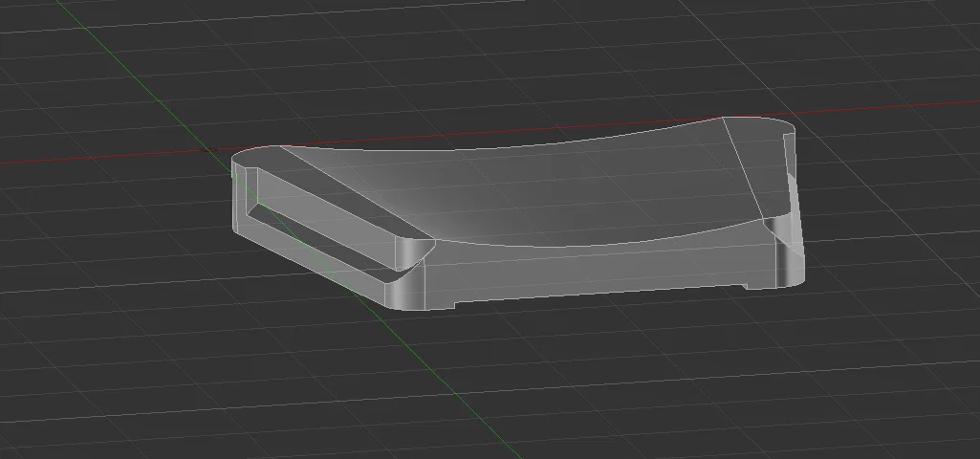Click the rounded end of the slot

tap(405, 254)
